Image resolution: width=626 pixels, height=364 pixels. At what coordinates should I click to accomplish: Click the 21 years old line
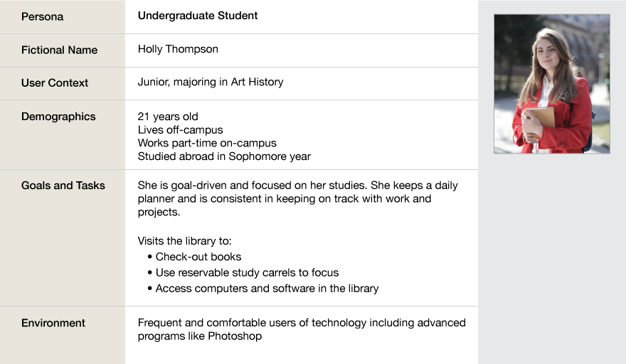(x=168, y=117)
